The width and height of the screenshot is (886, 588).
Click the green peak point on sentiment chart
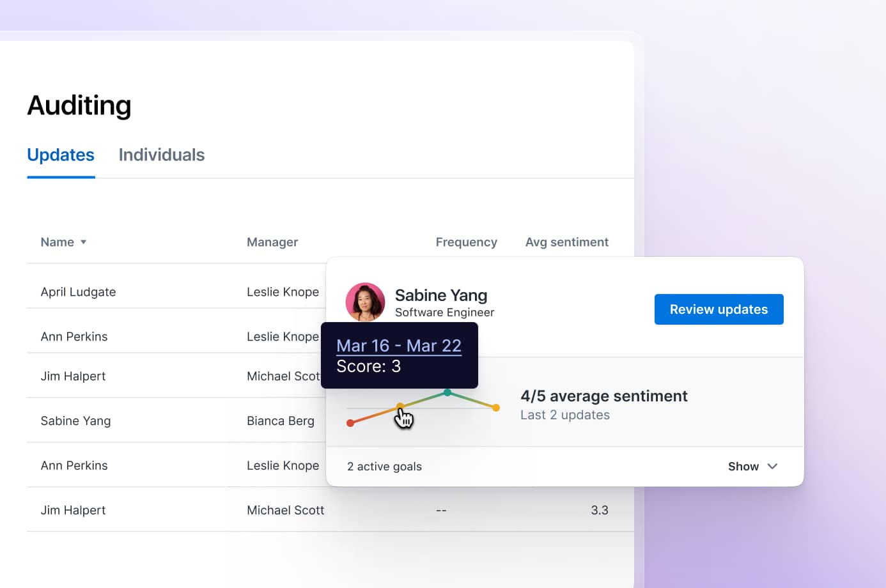click(x=447, y=392)
